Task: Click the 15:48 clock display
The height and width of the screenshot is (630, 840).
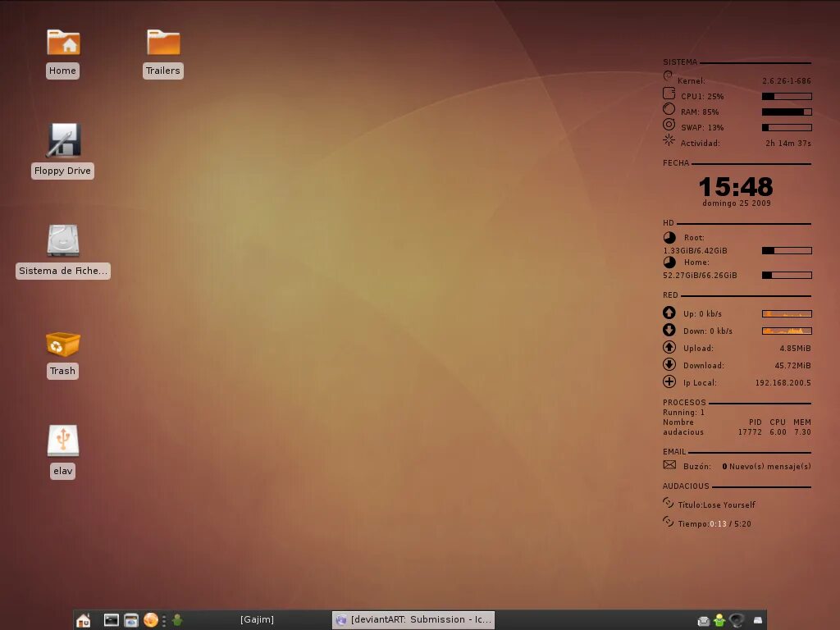Action: 736,187
